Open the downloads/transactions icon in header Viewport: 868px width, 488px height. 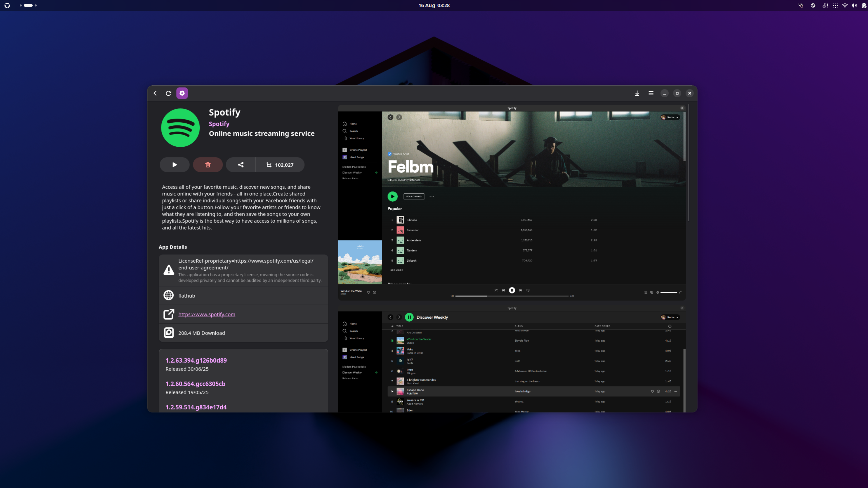click(637, 93)
